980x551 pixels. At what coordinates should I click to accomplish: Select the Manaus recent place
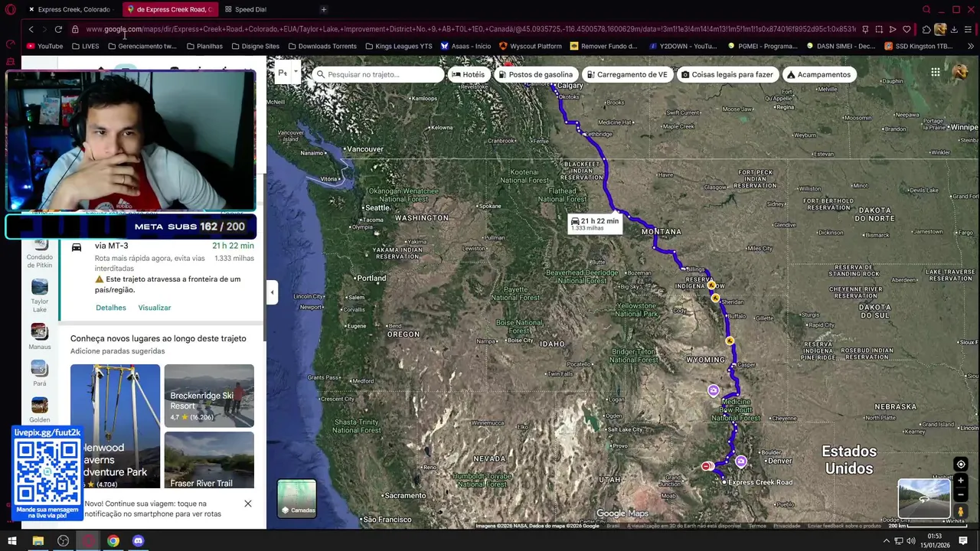pos(40,335)
